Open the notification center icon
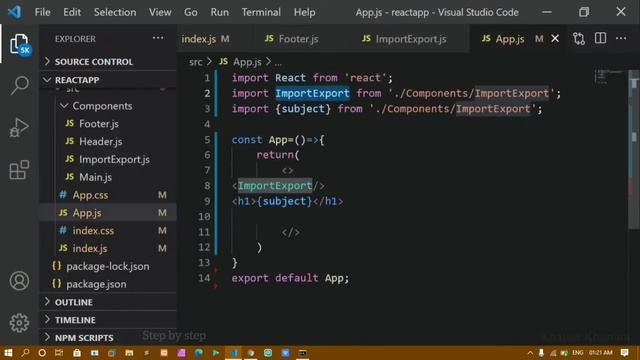Image resolution: width=640 pixels, height=360 pixels. [x=624, y=353]
